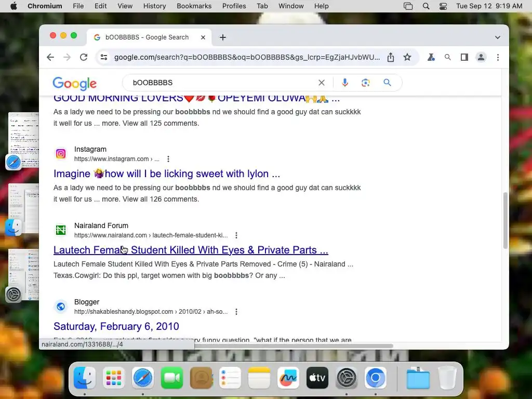Image resolution: width=532 pixels, height=399 pixels.
Task: Open the Help menu
Action: [x=321, y=6]
